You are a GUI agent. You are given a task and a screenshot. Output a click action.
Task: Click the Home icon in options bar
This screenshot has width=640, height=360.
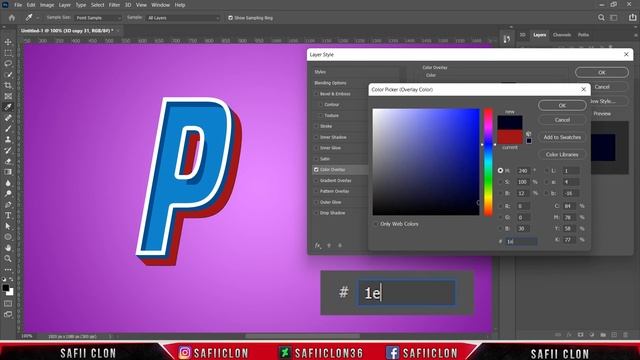coord(11,18)
